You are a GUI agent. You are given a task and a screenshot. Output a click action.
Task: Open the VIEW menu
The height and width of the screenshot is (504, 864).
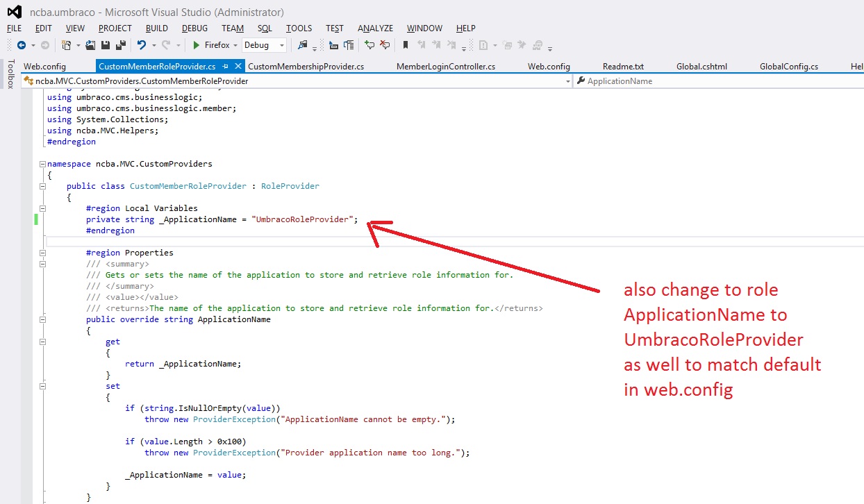point(75,28)
